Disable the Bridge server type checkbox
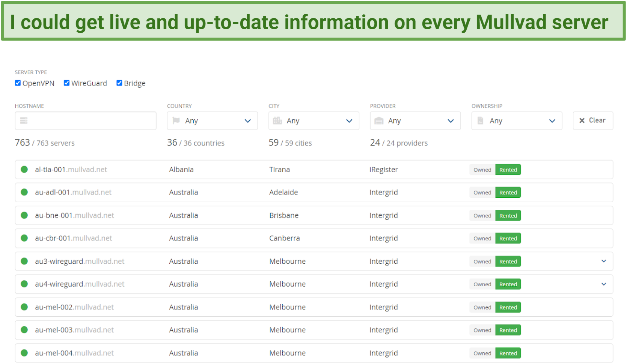This screenshot has width=627, height=364. [x=119, y=83]
